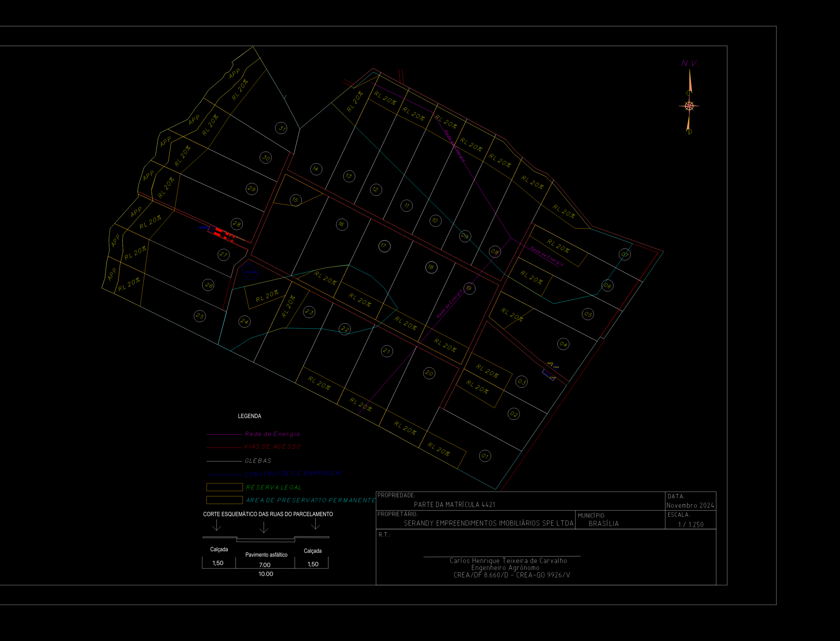Click the 7.00 pavement width dimension
Viewport: 840px width, 641px height.
(264, 565)
